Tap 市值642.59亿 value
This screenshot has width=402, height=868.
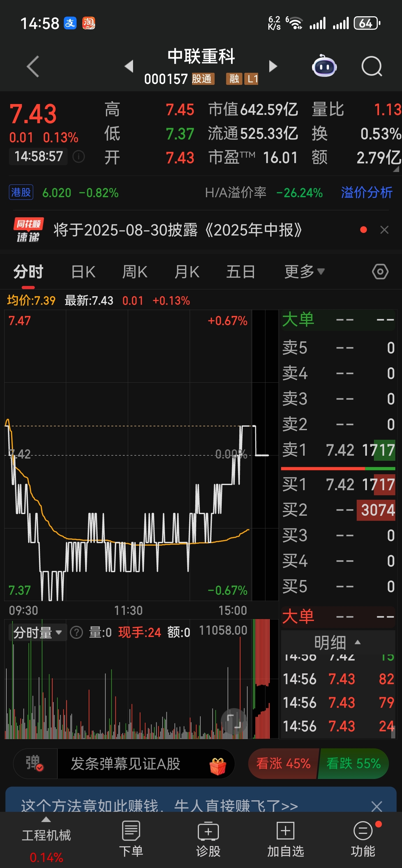253,109
